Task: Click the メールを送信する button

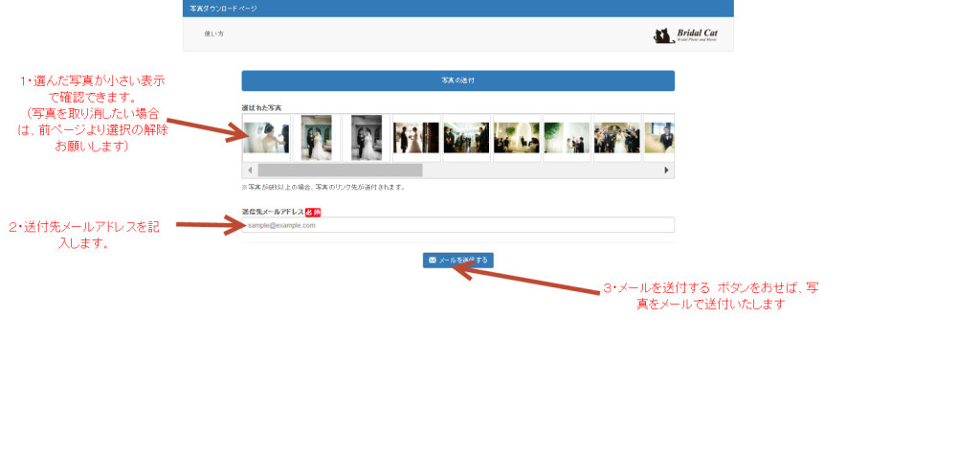Action: [458, 261]
